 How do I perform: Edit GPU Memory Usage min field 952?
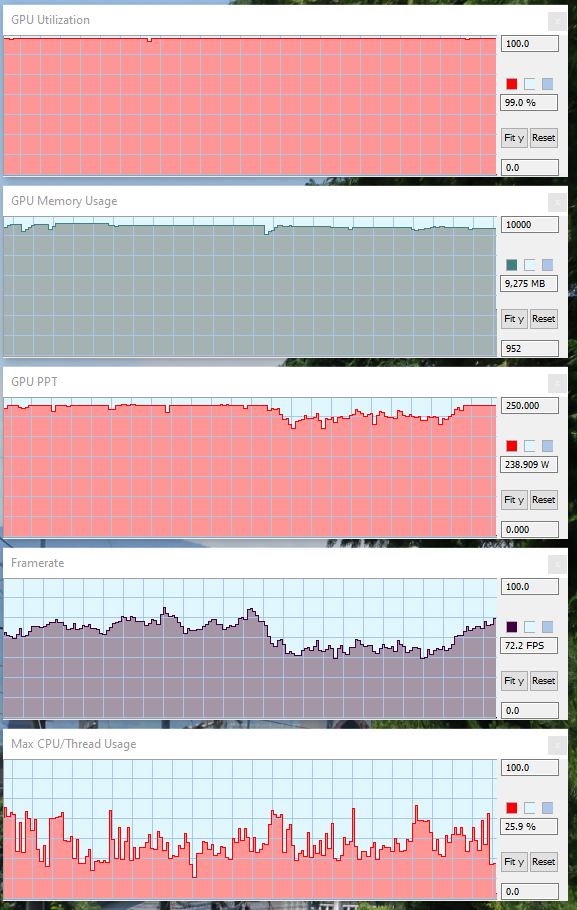(x=529, y=349)
